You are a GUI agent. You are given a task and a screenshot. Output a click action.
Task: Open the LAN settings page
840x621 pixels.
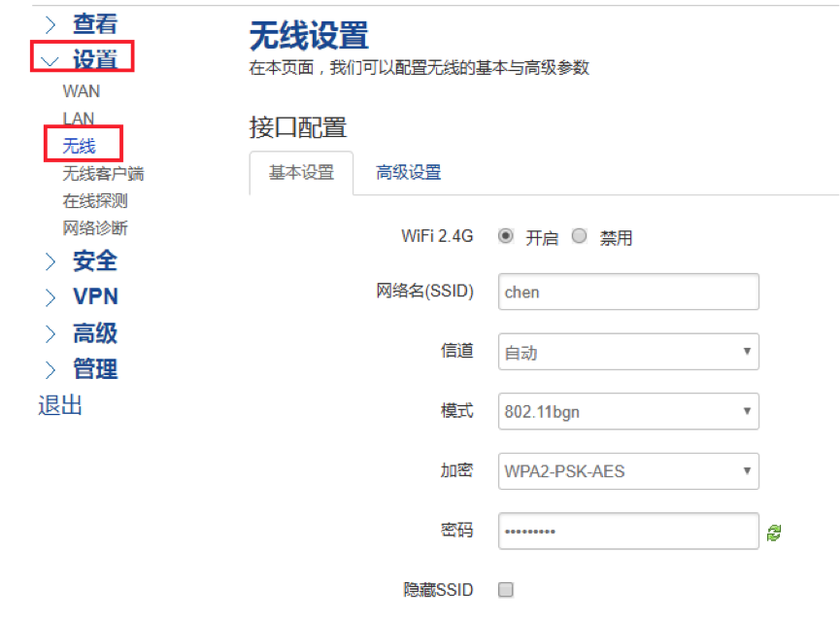[x=79, y=118]
